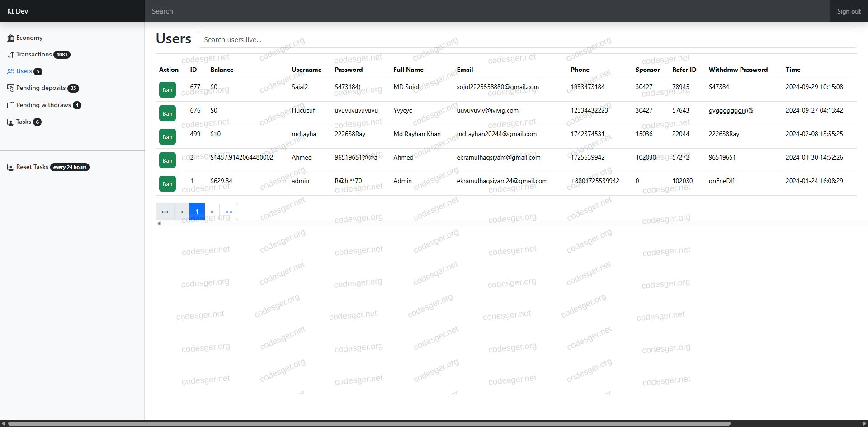The image size is (868, 427).
Task: Select page 1 in pagination
Action: tap(197, 211)
